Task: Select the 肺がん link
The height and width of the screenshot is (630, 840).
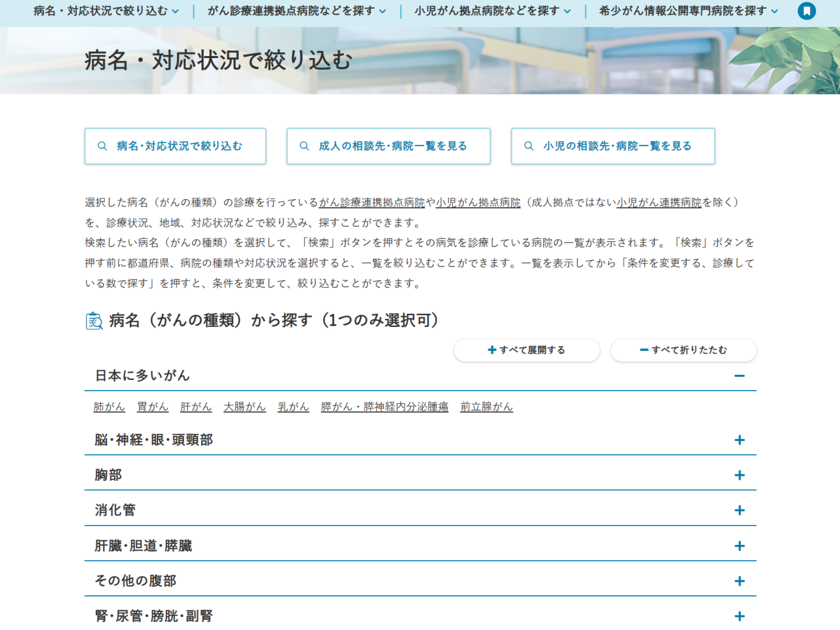Action: point(108,406)
